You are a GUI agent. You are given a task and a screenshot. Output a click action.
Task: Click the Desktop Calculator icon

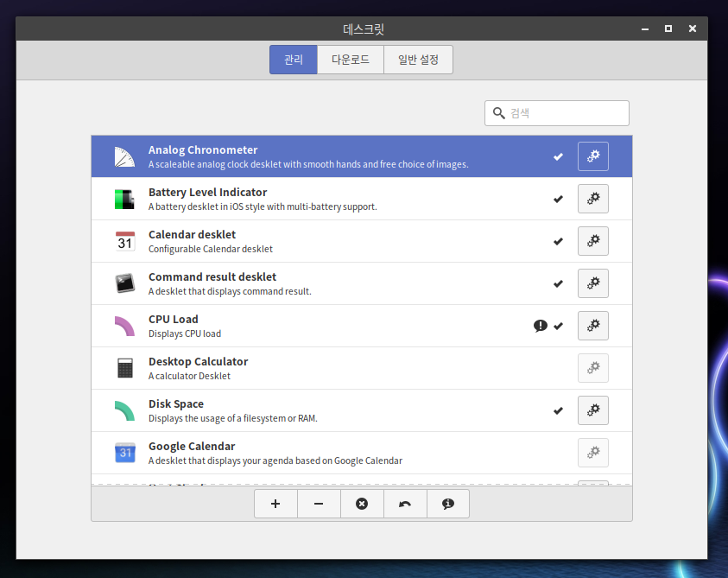125,368
